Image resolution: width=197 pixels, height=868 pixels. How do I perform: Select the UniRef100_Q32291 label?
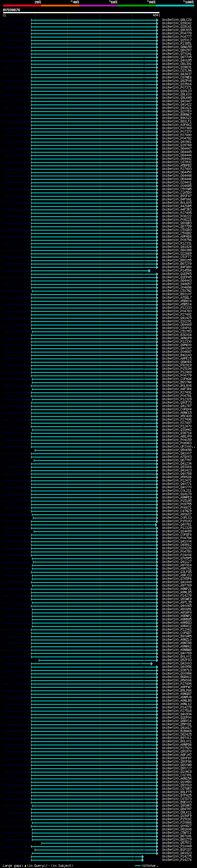click(177, 321)
